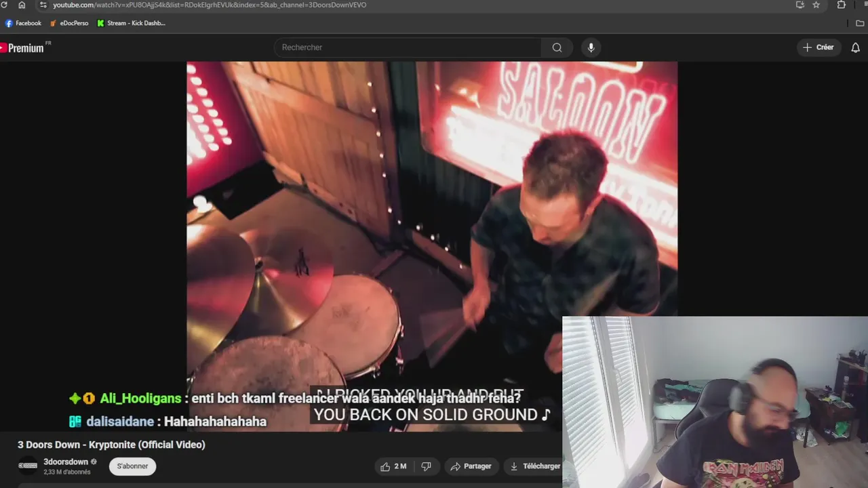Click the magnifier search button

(x=557, y=47)
